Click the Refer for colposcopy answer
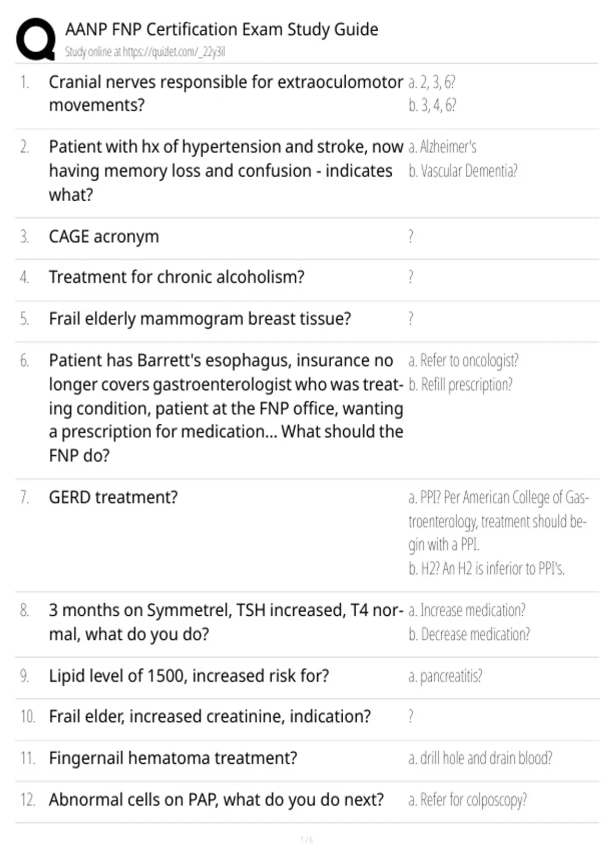This screenshot has height=868, width=613. tap(467, 800)
